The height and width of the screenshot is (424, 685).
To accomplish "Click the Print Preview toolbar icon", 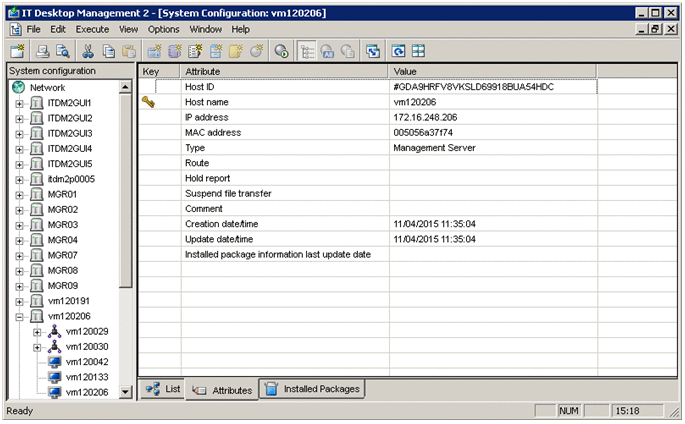I will coord(62,50).
